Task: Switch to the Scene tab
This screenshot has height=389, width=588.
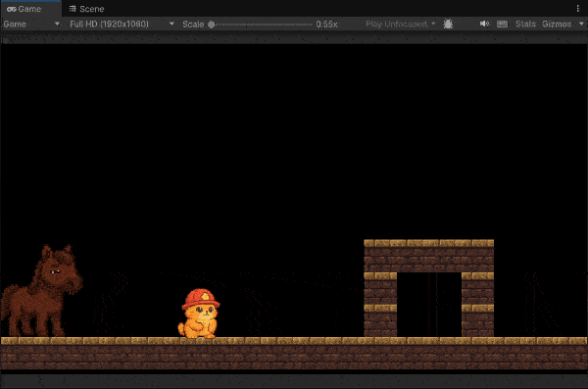Action: pyautogui.click(x=86, y=9)
